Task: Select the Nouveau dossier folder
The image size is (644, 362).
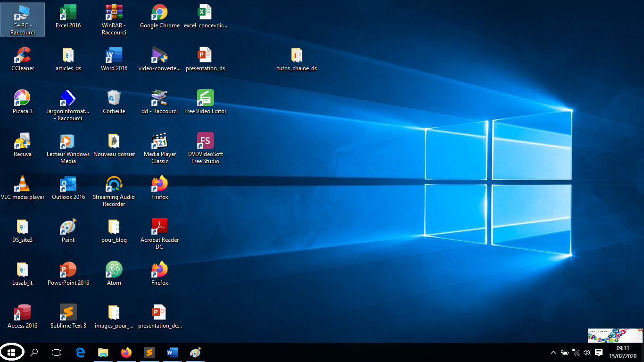Action: pyautogui.click(x=114, y=145)
